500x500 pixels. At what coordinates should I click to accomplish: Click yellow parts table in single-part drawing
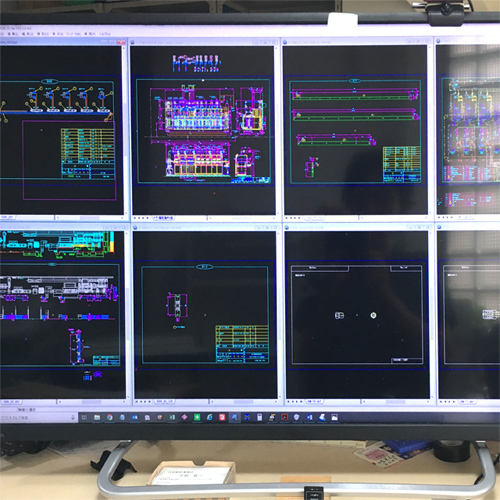pyautogui.click(x=242, y=343)
